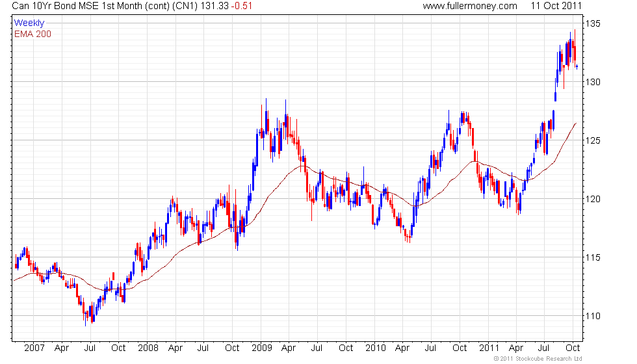This screenshot has height=364, width=637.
Task: Click the 125 y-axis label
Action: [x=593, y=140]
